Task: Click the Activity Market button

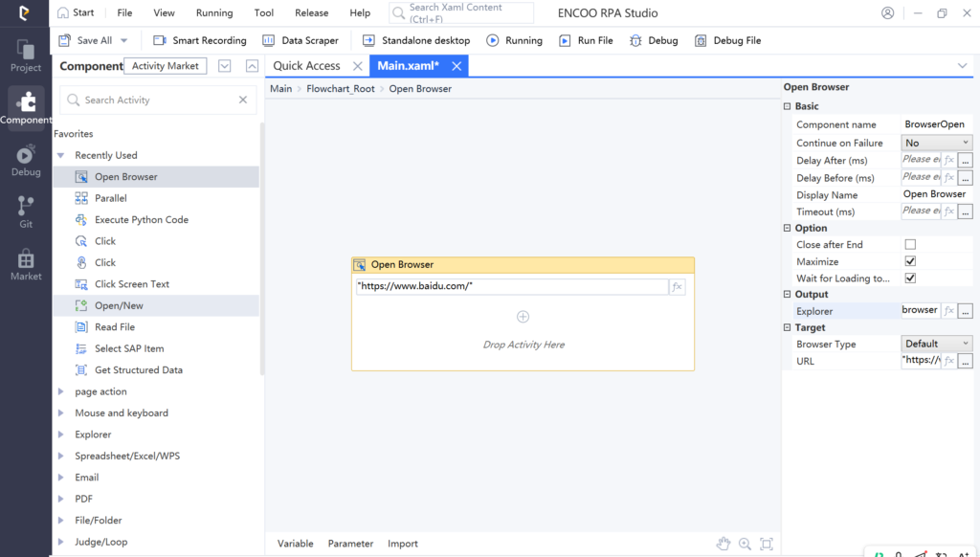Action: tap(165, 66)
